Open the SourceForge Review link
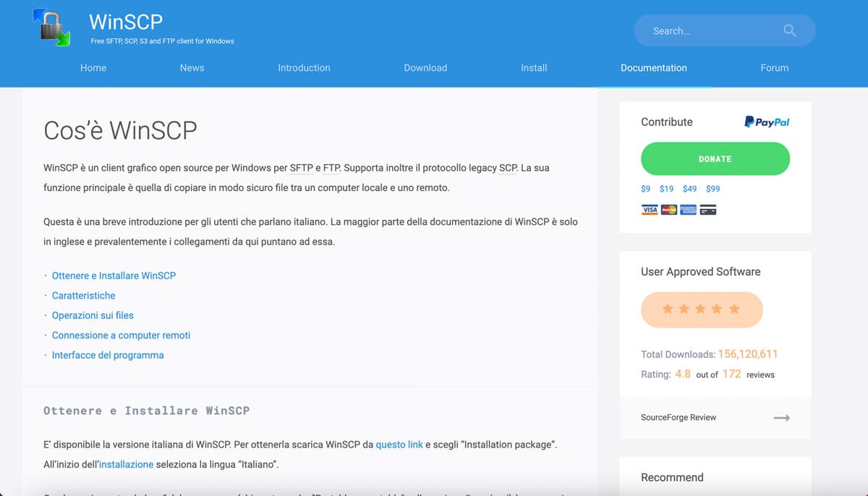 [x=678, y=417]
